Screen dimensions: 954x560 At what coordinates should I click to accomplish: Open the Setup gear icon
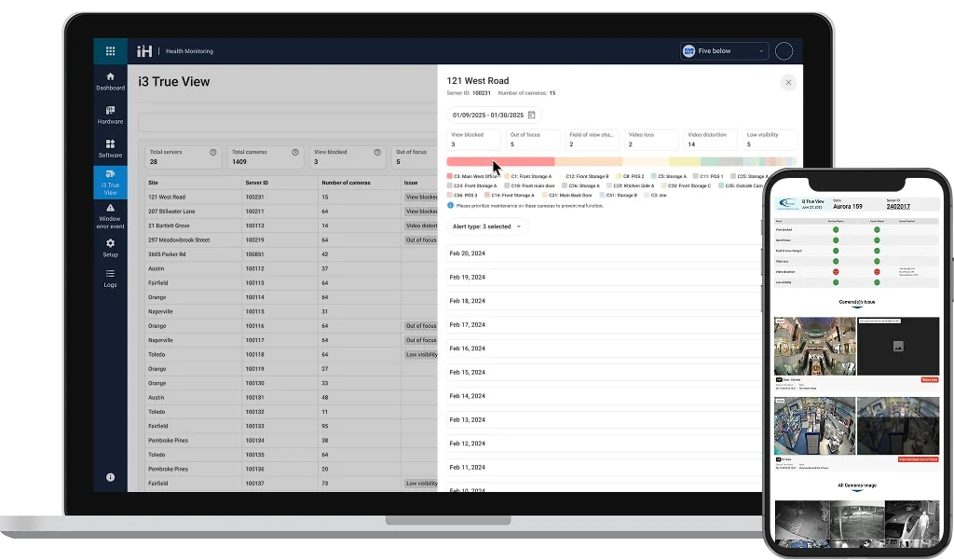coord(110,247)
